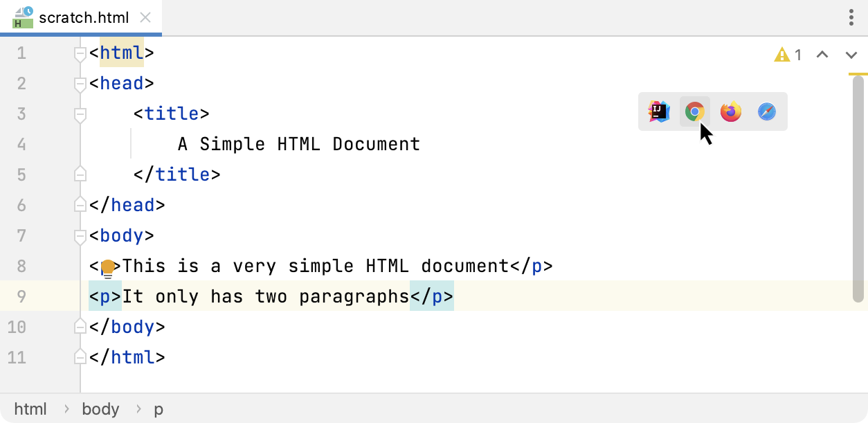Open the page in Safari
Viewport: 868px width, 423px height.
pyautogui.click(x=766, y=111)
